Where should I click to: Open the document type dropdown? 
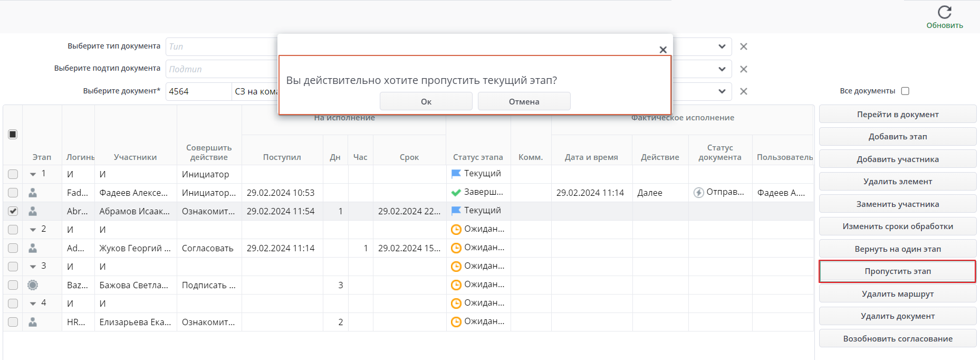[722, 46]
